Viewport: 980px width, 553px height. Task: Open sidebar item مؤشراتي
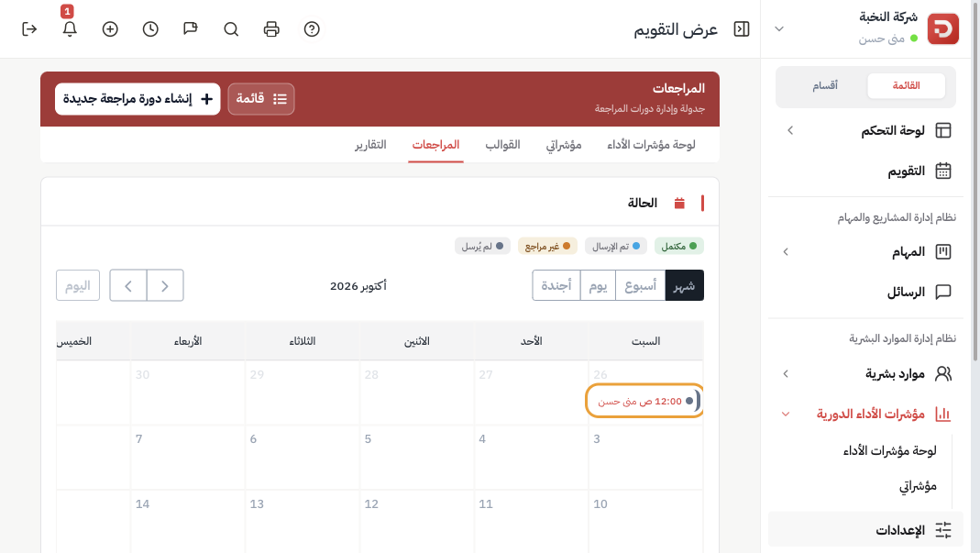pyautogui.click(x=918, y=486)
